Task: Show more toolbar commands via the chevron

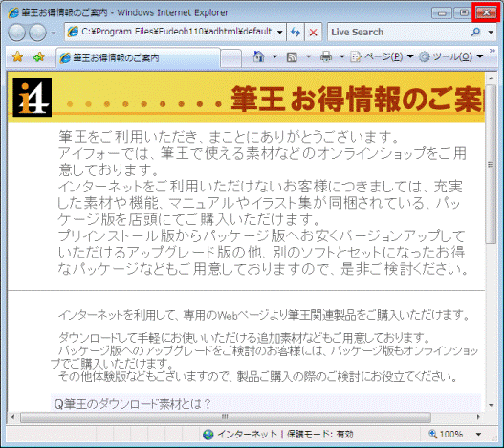Action: click(493, 51)
